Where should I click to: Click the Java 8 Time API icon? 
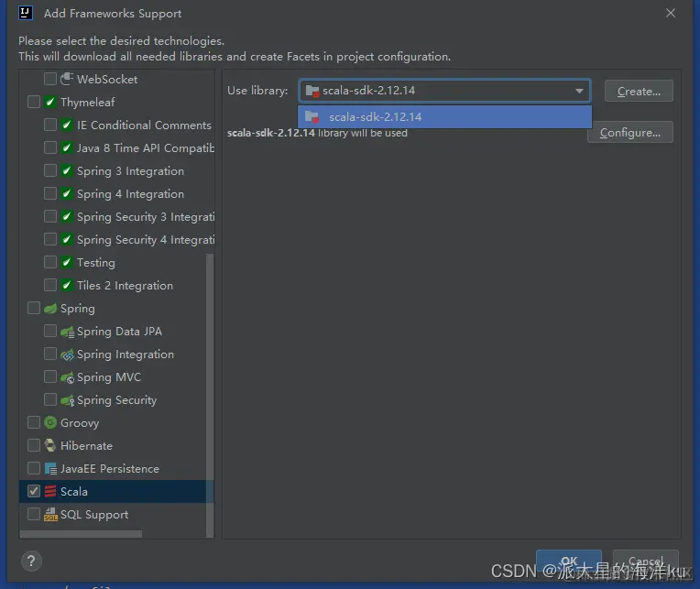coord(67,147)
